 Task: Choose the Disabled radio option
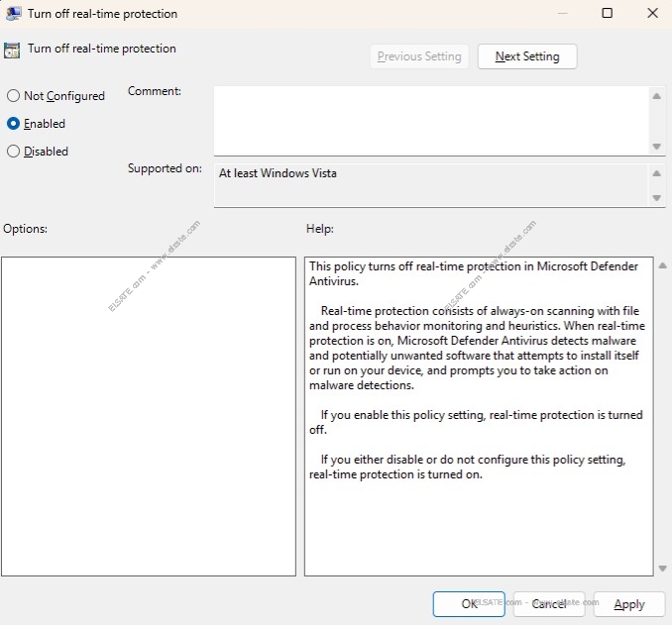[14, 152]
